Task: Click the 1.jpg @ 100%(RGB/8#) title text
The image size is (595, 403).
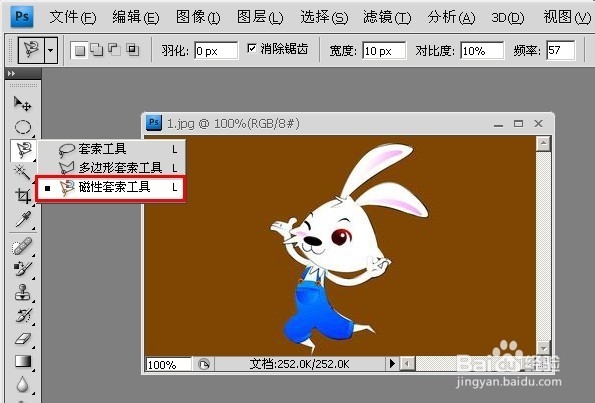Action: point(233,124)
